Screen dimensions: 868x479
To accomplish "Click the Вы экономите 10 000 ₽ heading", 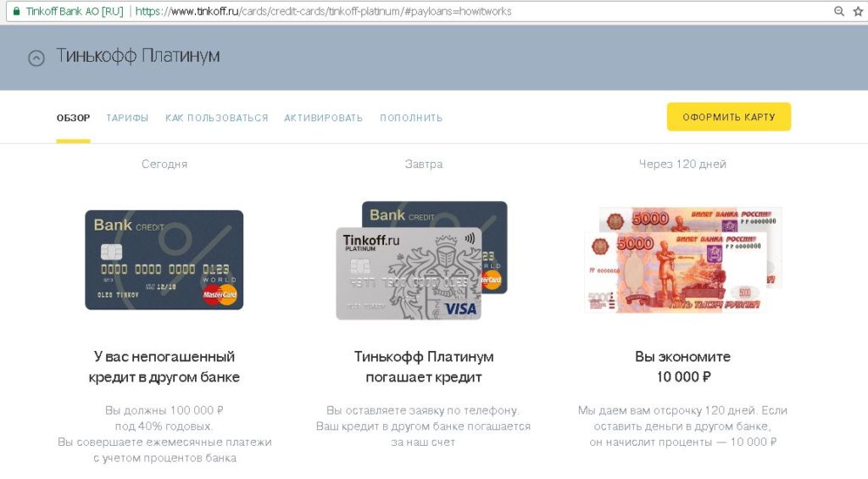I will pos(683,366).
